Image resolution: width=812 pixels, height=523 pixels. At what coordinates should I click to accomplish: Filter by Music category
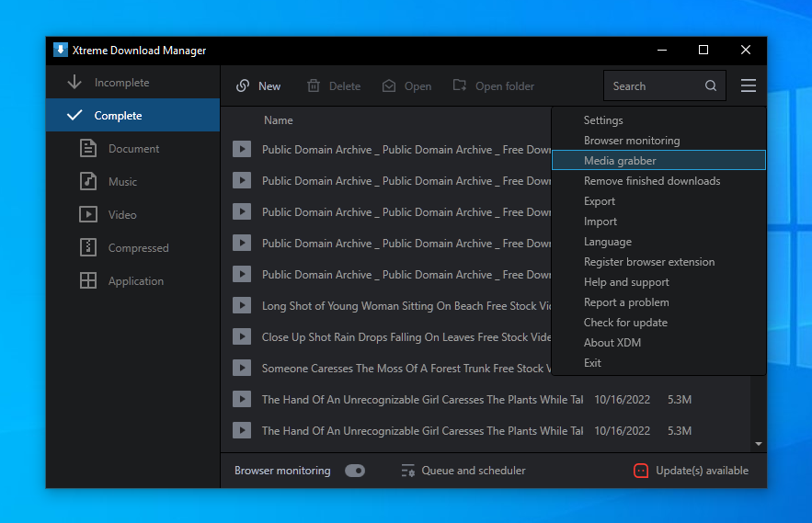133,181
